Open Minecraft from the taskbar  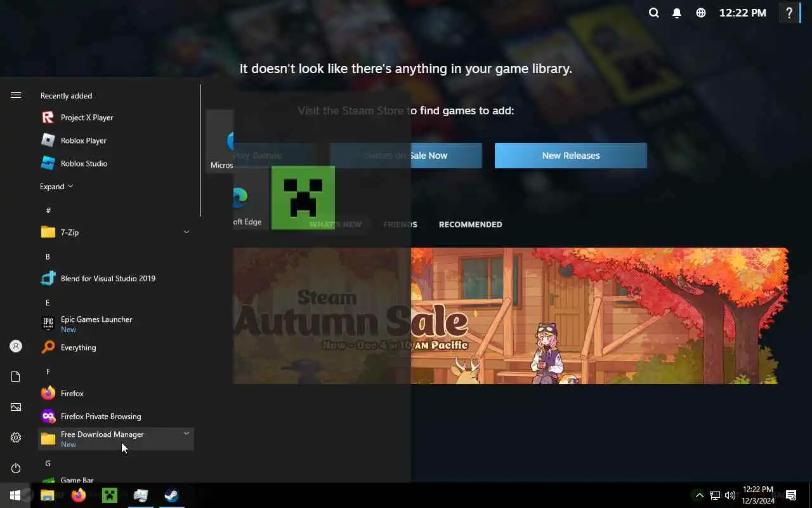pos(110,495)
